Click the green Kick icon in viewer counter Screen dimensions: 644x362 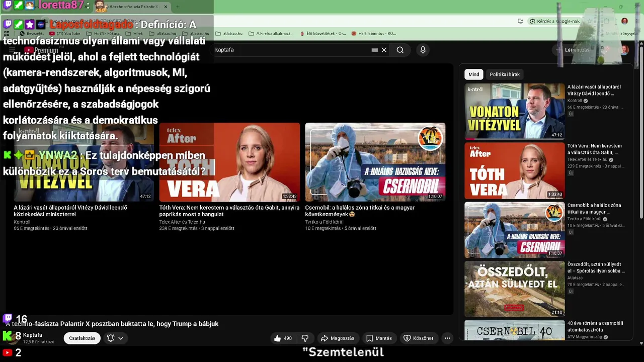7,335
